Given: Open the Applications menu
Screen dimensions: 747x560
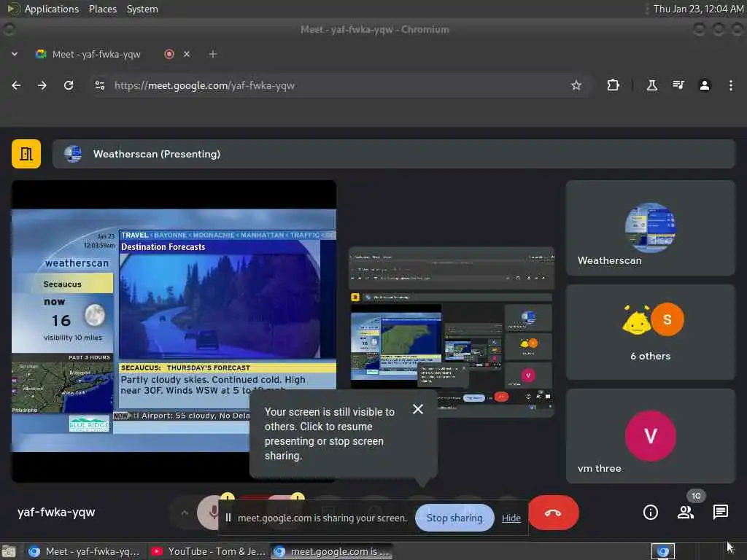Looking at the screenshot, I should (x=52, y=9).
